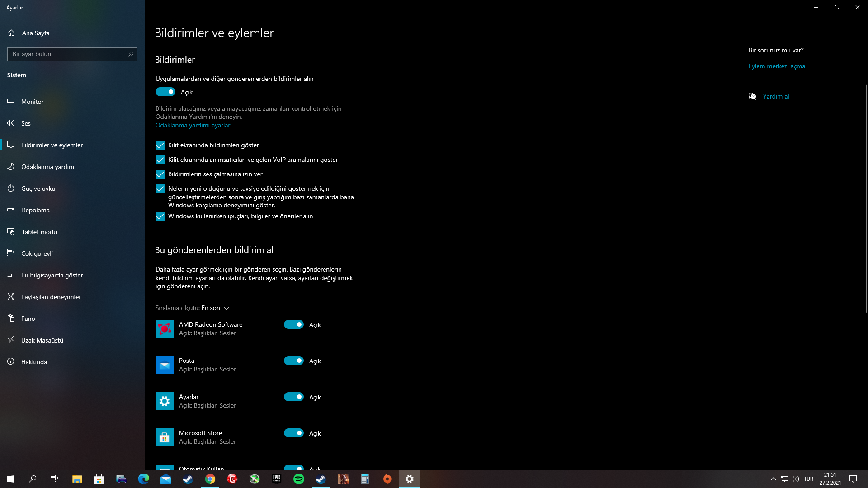Click the Microsoft Store app icon

[164, 437]
